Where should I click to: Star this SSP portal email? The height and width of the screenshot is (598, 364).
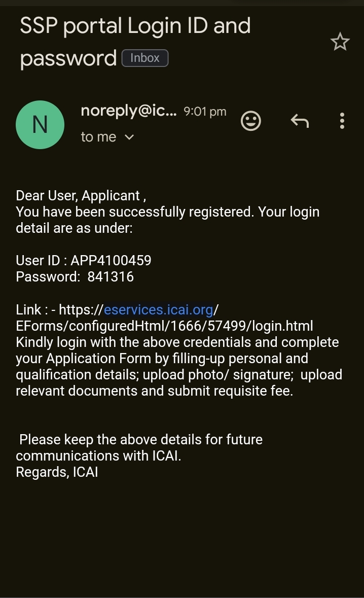coord(340,42)
